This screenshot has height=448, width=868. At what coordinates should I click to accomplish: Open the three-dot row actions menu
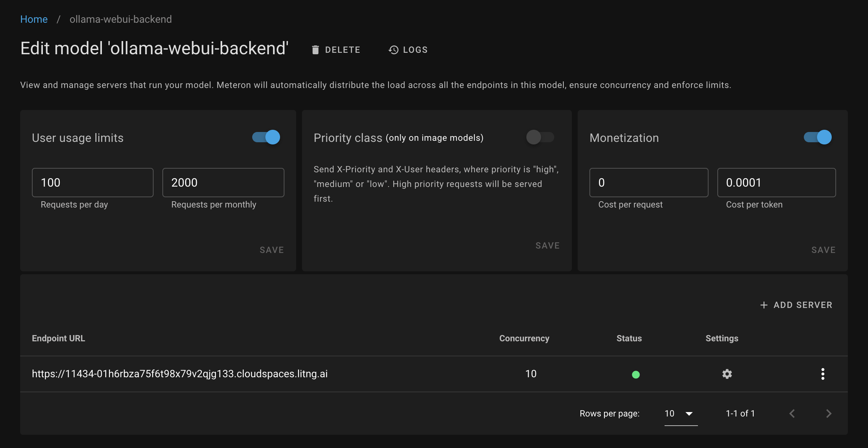coord(823,374)
